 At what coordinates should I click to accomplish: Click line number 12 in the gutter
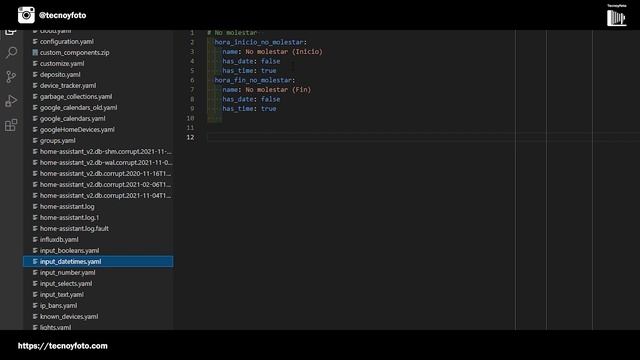(x=190, y=138)
